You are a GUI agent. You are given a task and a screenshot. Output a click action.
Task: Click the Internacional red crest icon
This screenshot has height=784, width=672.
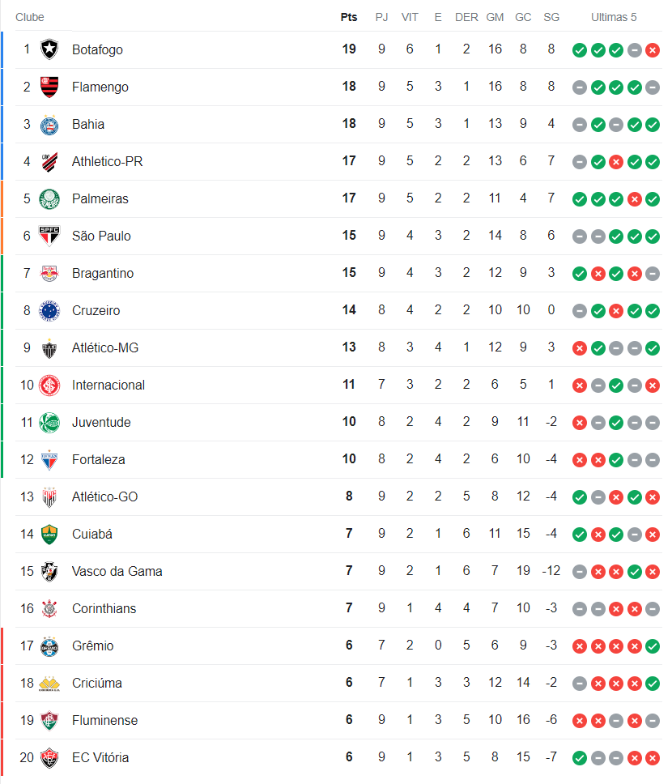point(49,385)
